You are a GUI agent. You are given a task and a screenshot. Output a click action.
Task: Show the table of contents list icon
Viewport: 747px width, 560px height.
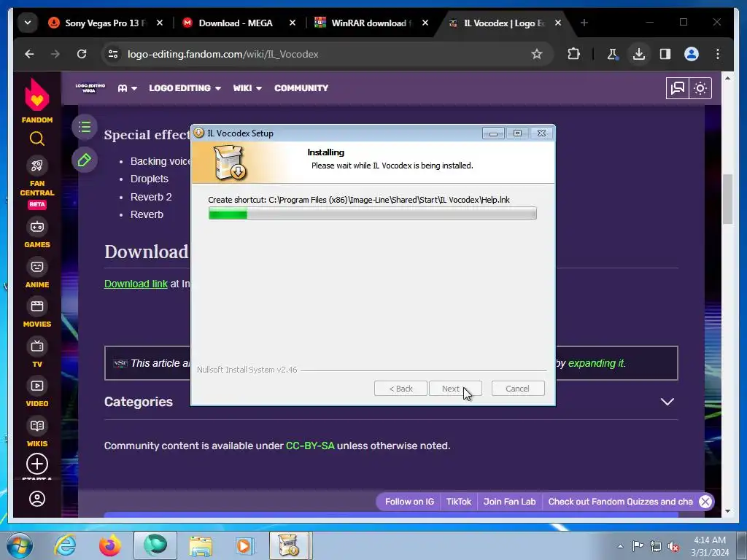85,127
